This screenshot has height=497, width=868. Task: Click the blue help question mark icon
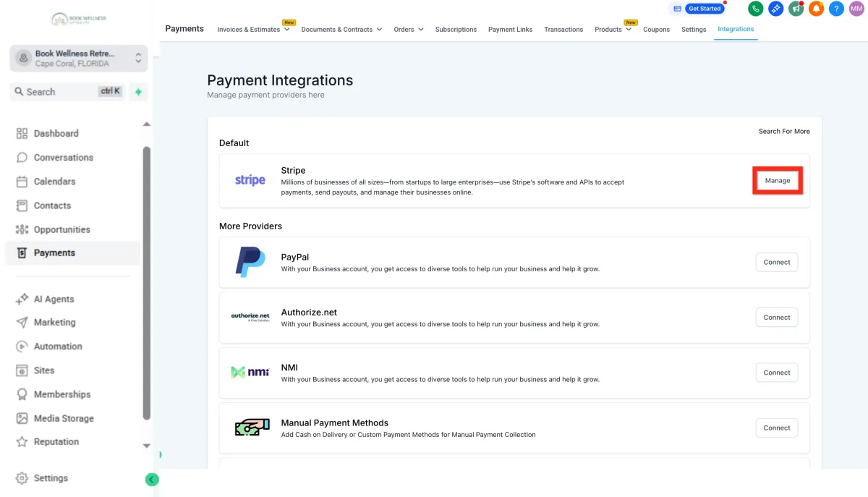pyautogui.click(x=836, y=9)
